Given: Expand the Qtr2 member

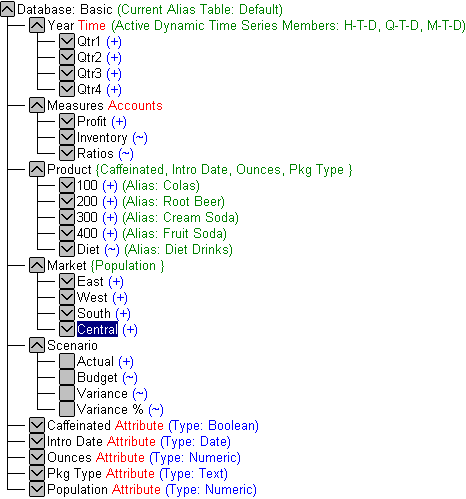Looking at the screenshot, I should (67, 57).
